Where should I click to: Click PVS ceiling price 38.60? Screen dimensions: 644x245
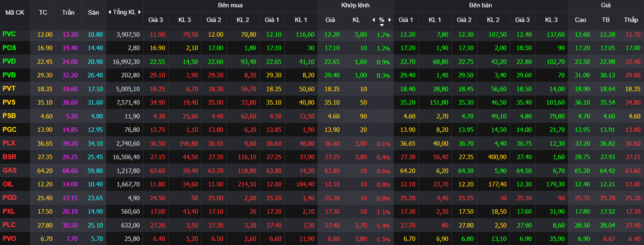point(70,103)
